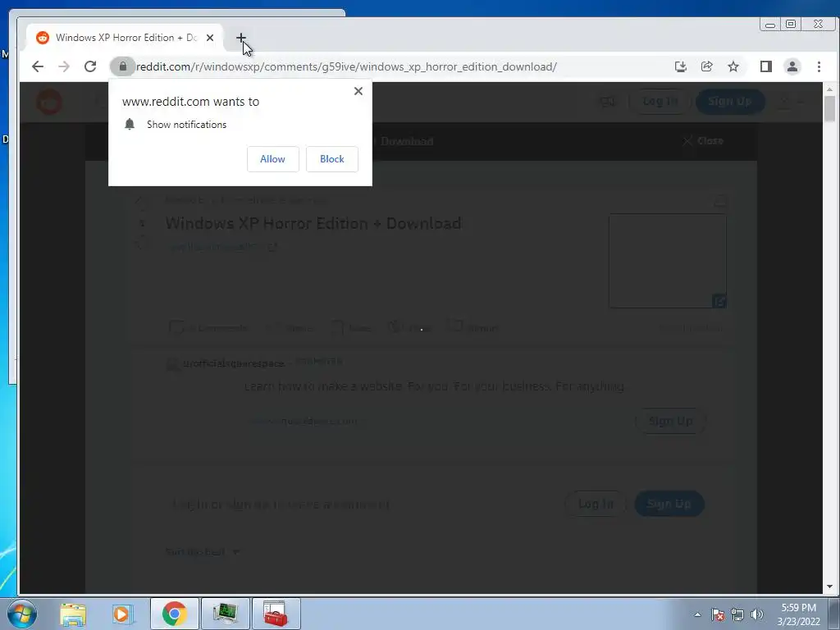The width and height of the screenshot is (840, 630).
Task: Open the network status tray icon
Action: coord(737,614)
